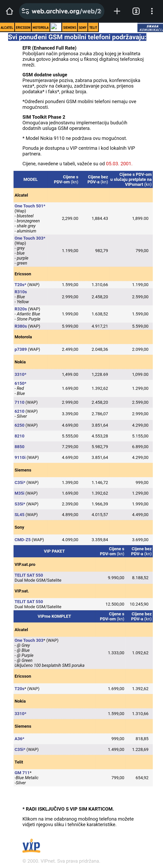Open the Siemens A36 link
163x868 pixels.
pos(19,739)
